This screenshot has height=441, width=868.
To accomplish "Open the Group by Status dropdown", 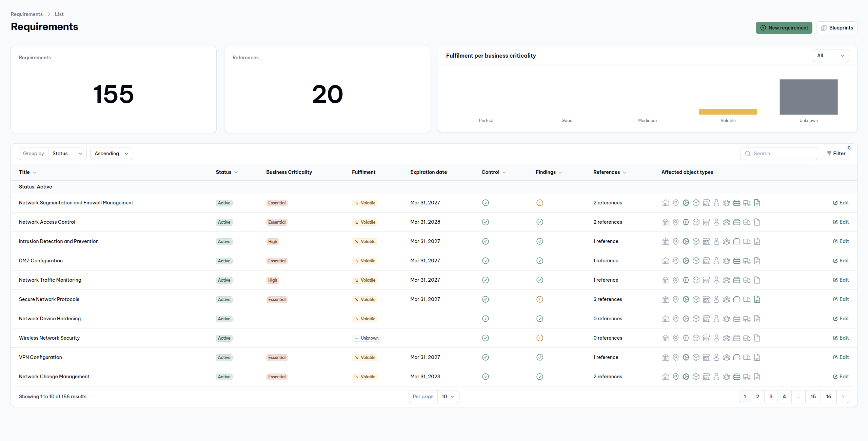I will (x=67, y=154).
